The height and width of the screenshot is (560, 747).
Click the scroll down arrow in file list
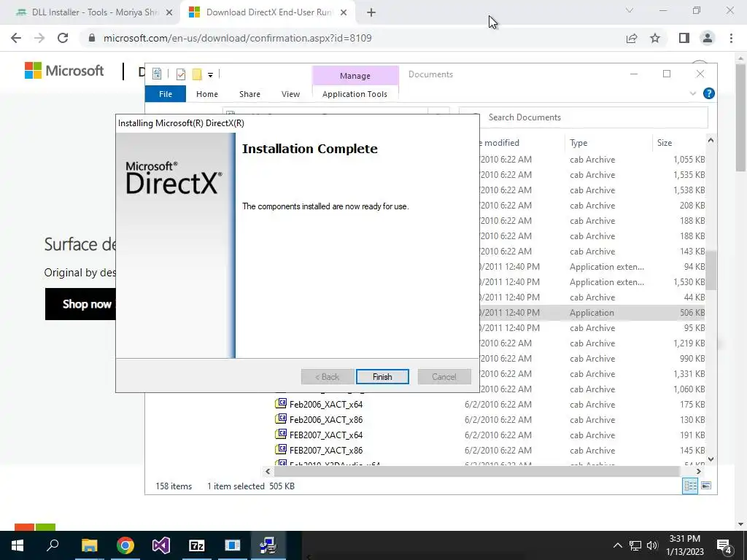point(711,459)
